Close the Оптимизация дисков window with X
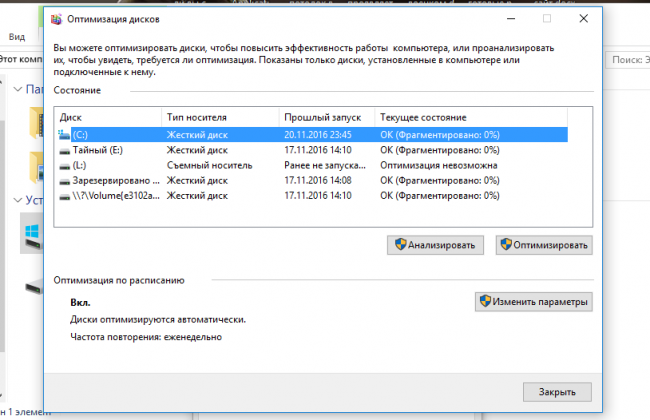 [584, 19]
